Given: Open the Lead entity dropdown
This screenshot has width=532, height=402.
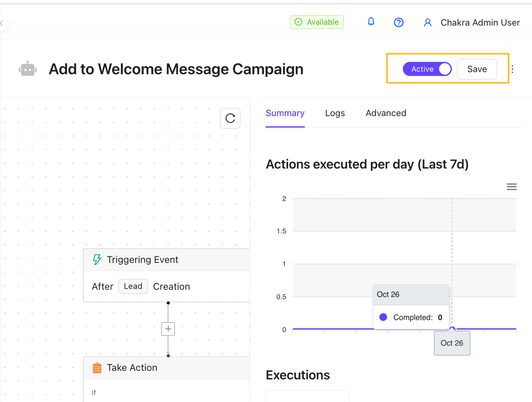Looking at the screenshot, I should point(133,286).
